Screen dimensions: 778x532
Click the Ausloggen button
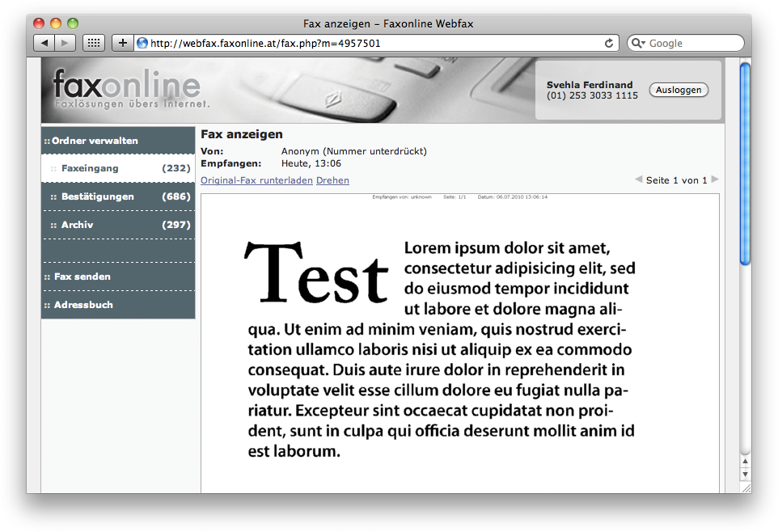[x=679, y=90]
